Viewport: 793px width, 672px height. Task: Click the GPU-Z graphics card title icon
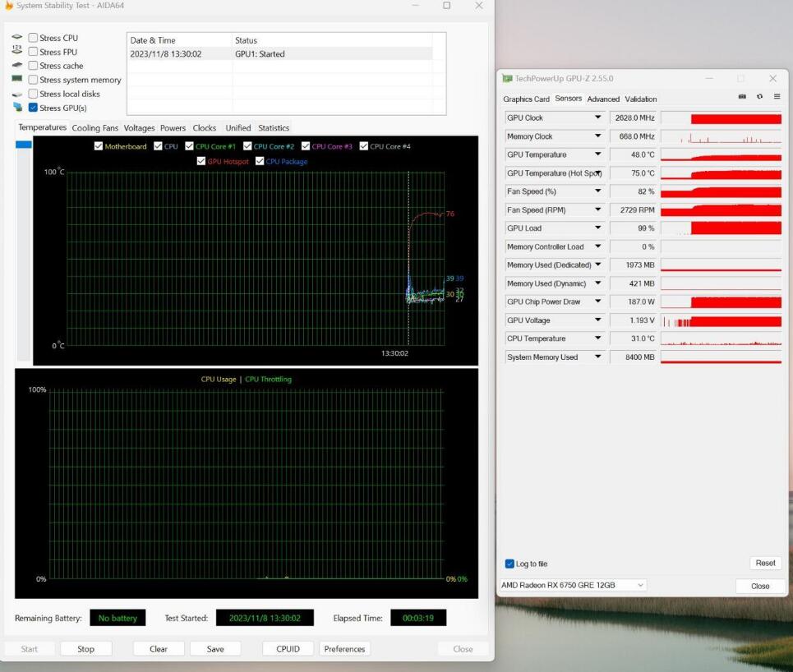[508, 79]
